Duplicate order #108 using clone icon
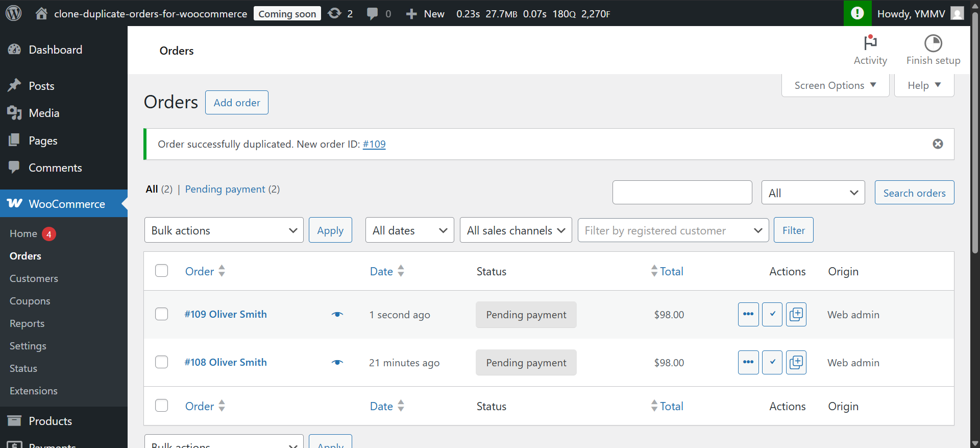This screenshot has height=448, width=980. coord(796,362)
